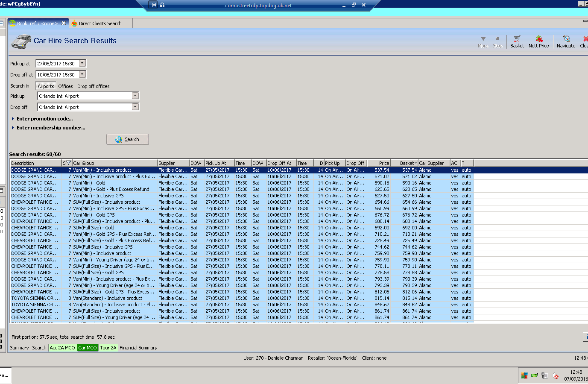
Task: Expand Enter membership number section
Action: click(x=48, y=128)
